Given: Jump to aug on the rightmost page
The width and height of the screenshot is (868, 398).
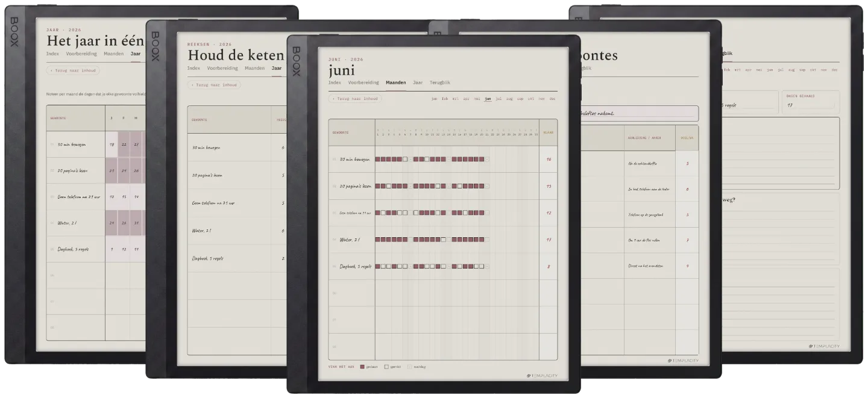Looking at the screenshot, I should click(791, 70).
